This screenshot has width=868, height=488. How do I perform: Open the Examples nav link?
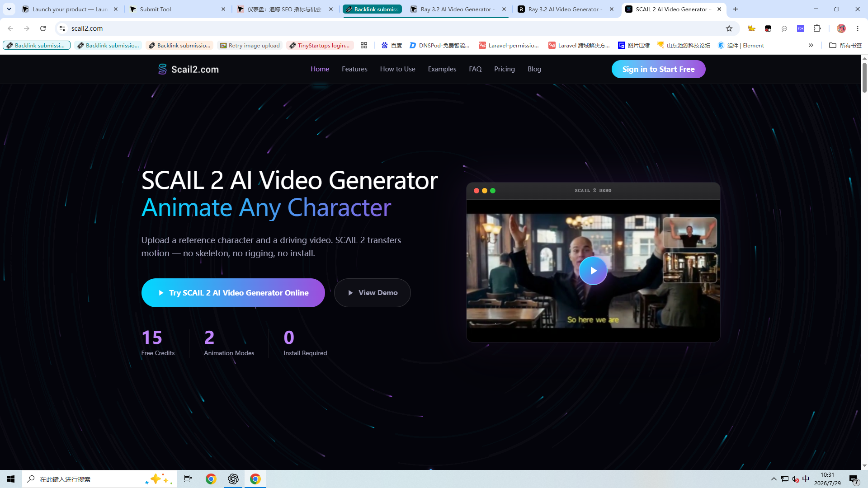click(x=442, y=69)
